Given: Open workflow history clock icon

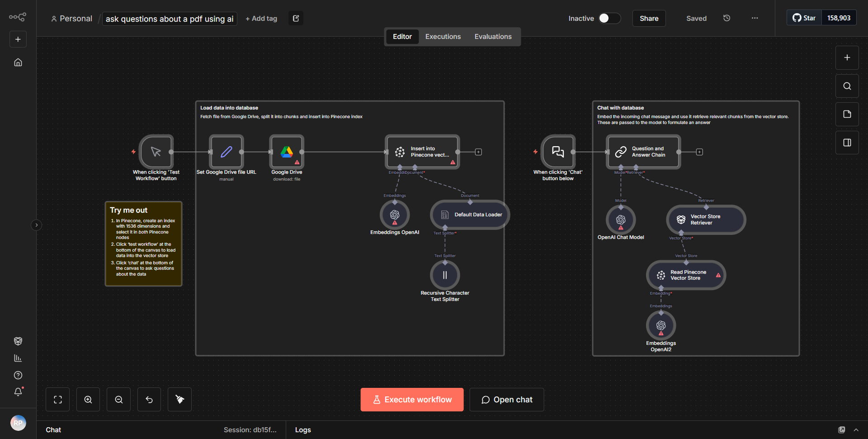Looking at the screenshot, I should pos(726,18).
